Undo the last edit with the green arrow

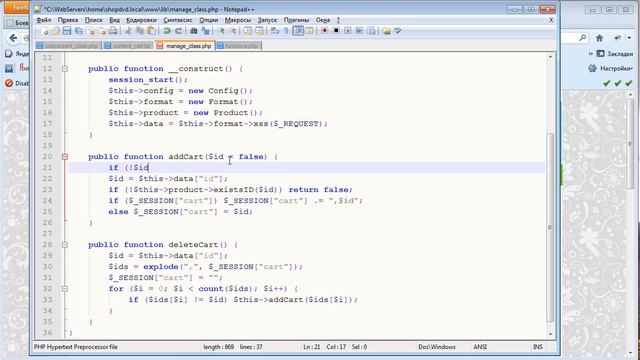167,31
